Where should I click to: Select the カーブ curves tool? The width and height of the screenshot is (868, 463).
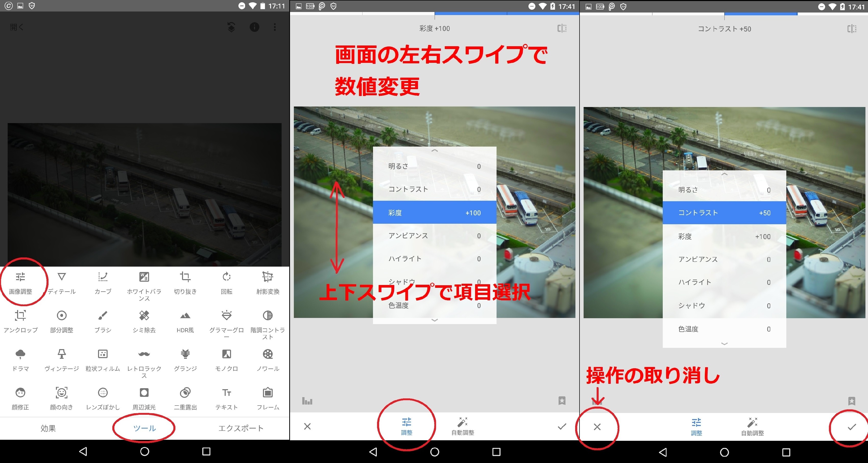point(103,282)
